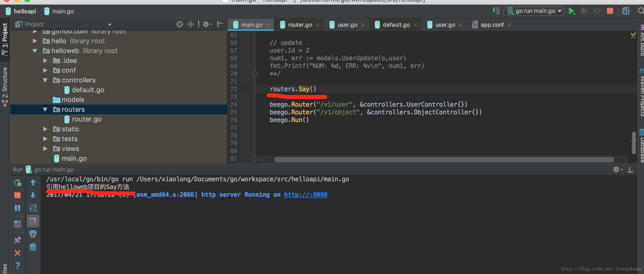644x274 pixels.
Task: Click the print icon in Run panel
Action: (33, 234)
